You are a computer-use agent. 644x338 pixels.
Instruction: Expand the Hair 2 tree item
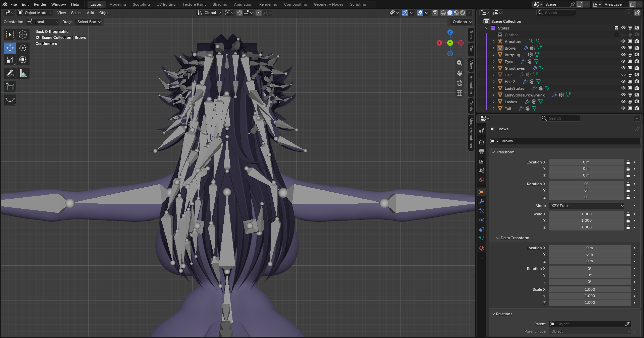click(x=493, y=82)
